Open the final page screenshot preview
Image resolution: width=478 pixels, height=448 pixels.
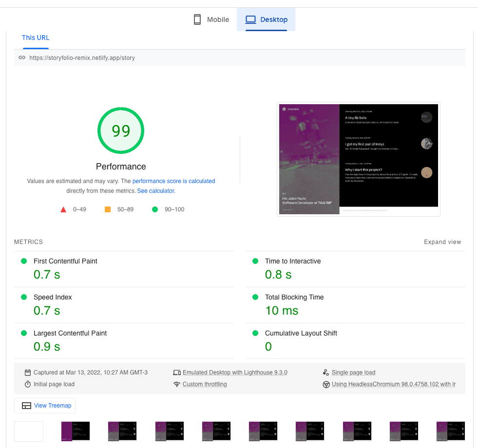coord(359,159)
